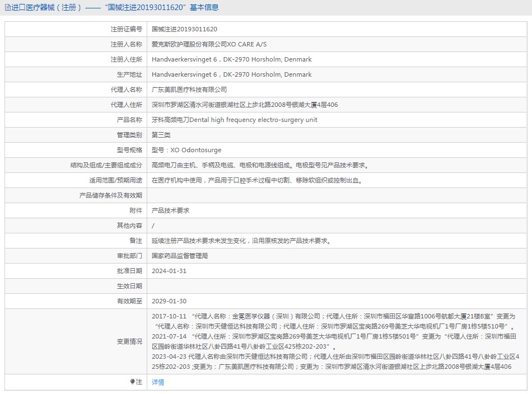The image size is (532, 394).
Task: Click the 适用范围/预期用途 description text
Action: (257, 180)
